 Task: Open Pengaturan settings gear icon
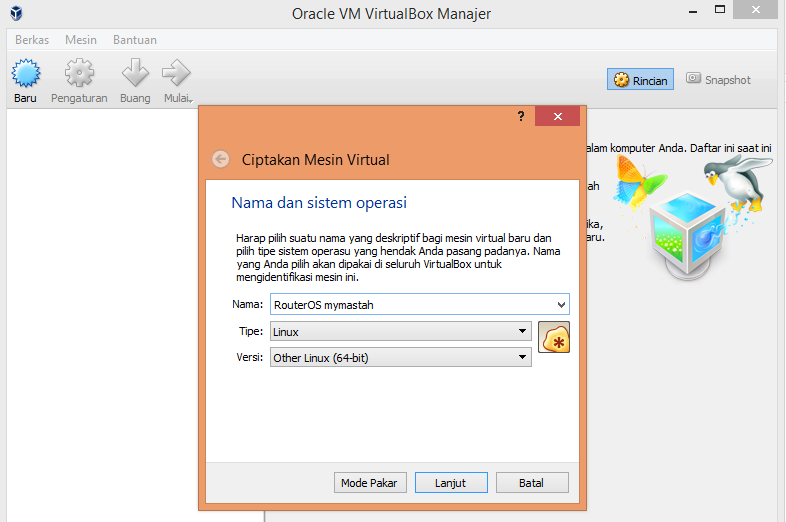coord(79,73)
